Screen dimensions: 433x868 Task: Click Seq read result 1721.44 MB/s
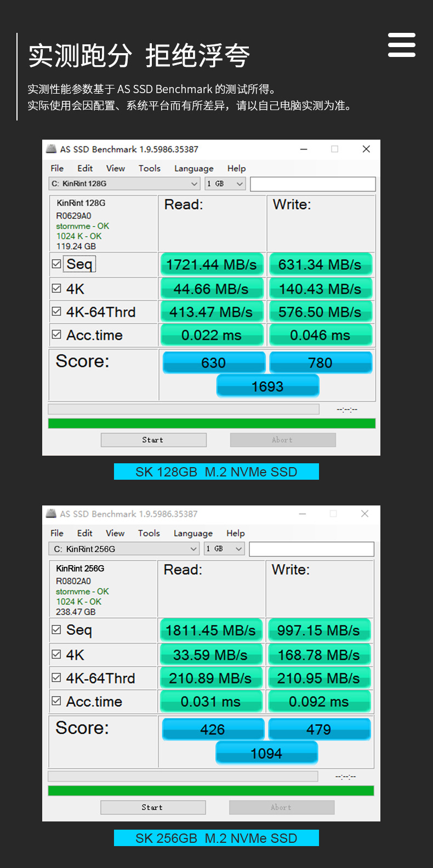point(212,265)
